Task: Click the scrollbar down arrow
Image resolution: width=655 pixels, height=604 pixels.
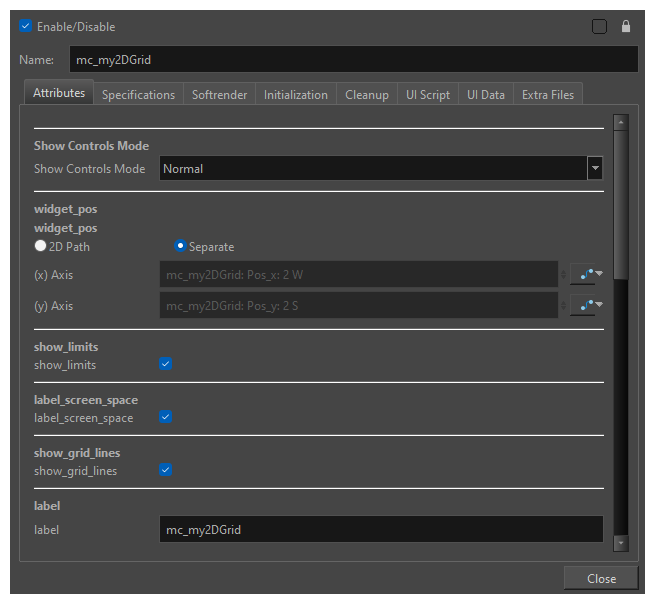Action: 621,543
